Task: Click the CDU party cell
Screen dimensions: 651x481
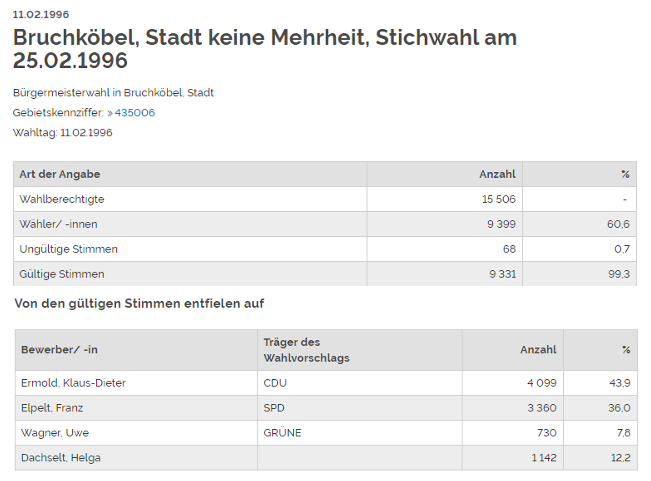Action: pyautogui.click(x=275, y=383)
